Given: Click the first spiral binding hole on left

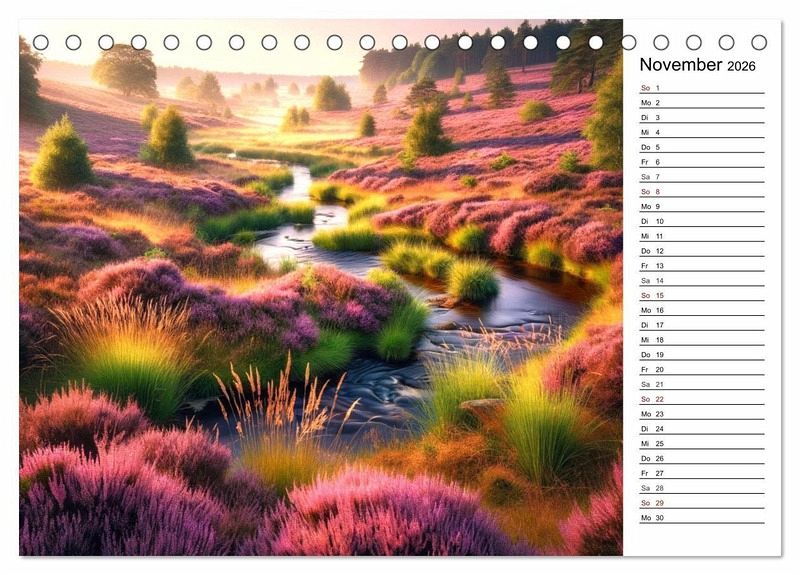Looking at the screenshot, I should click(x=41, y=42).
